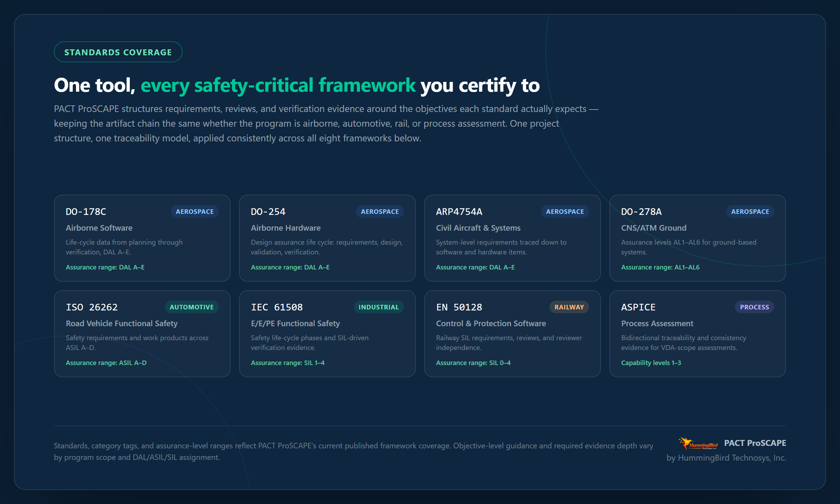Click the 'PACT ProSCAPE' footer brand name

click(x=755, y=443)
